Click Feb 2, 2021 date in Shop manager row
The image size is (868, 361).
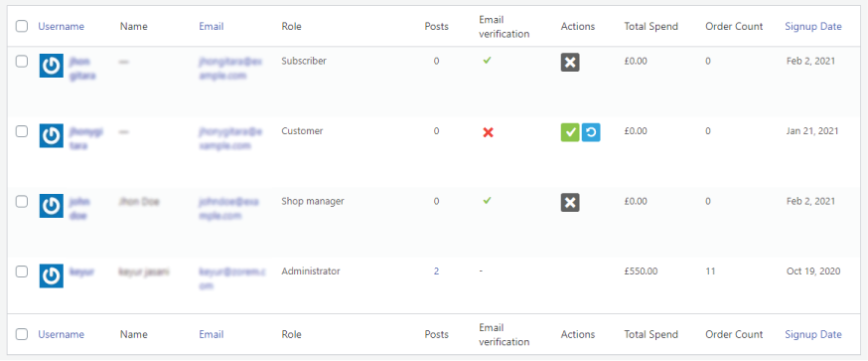click(810, 201)
